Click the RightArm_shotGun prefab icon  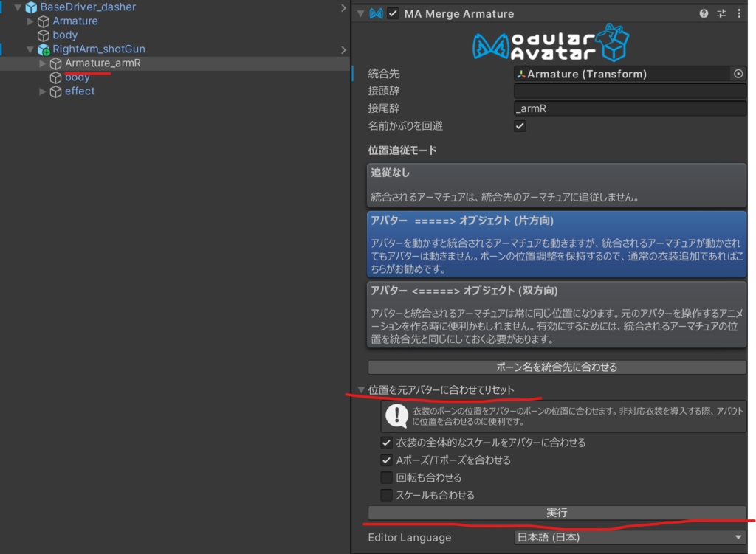44,49
